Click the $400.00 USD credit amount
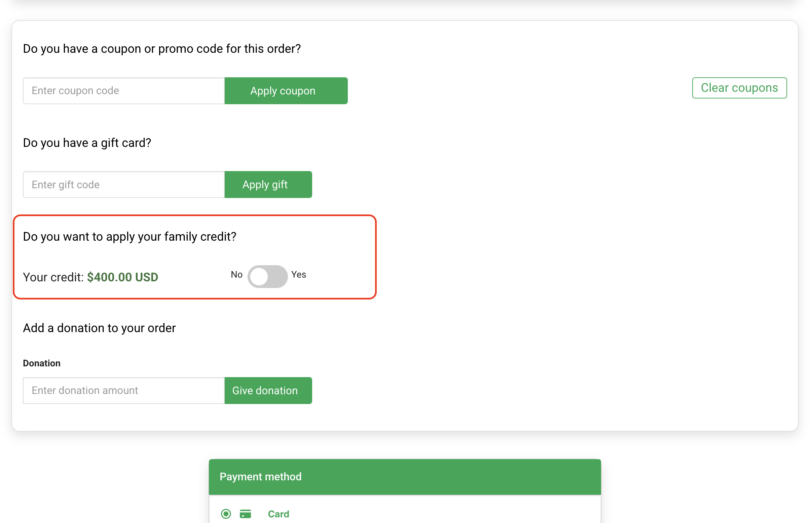 (x=123, y=277)
